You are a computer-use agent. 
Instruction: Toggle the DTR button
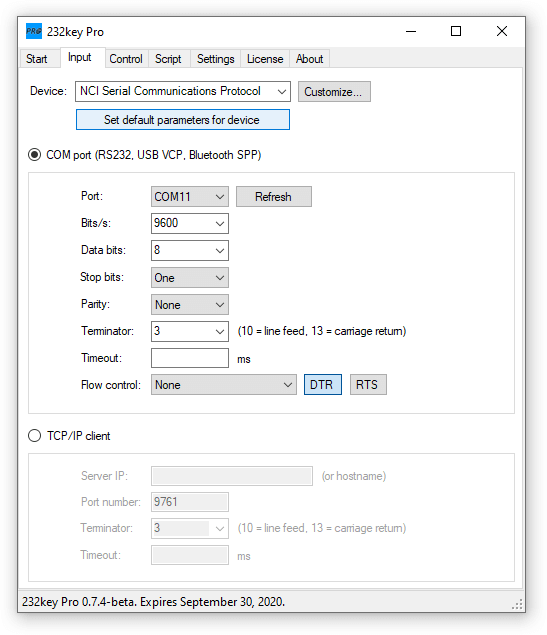point(323,384)
